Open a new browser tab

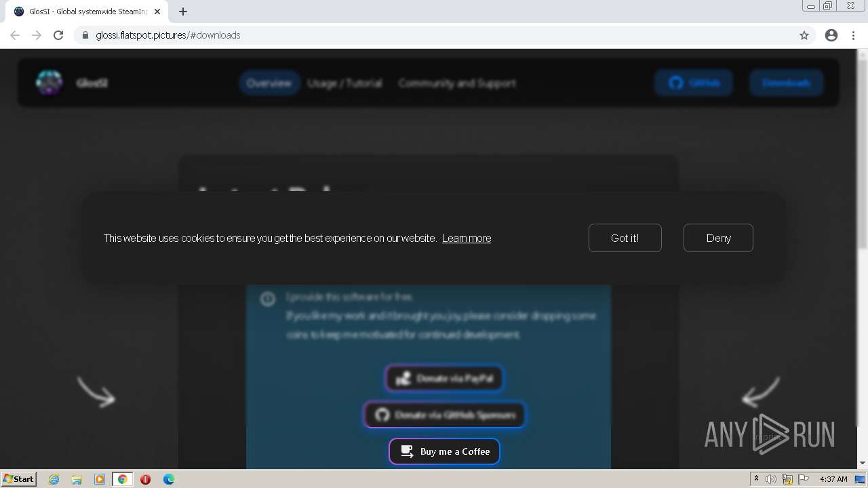tap(183, 12)
